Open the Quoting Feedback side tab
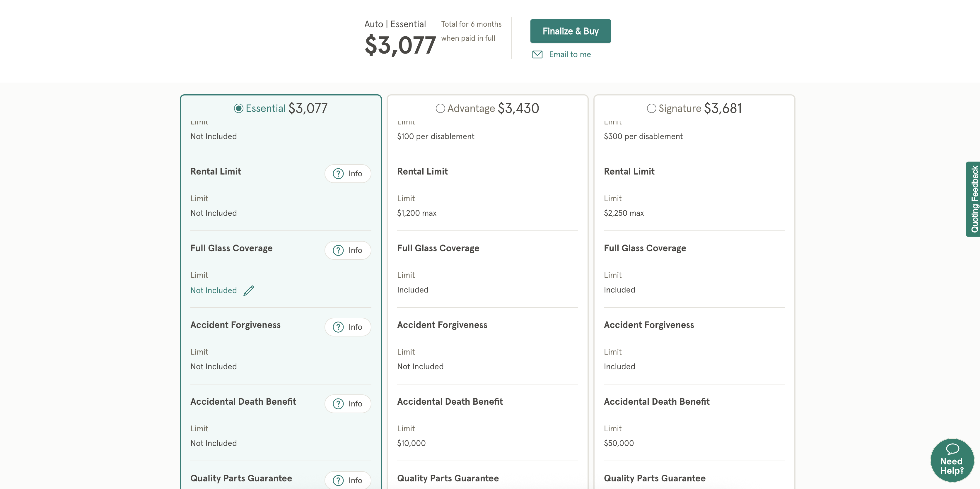Image resolution: width=980 pixels, height=489 pixels. 974,199
